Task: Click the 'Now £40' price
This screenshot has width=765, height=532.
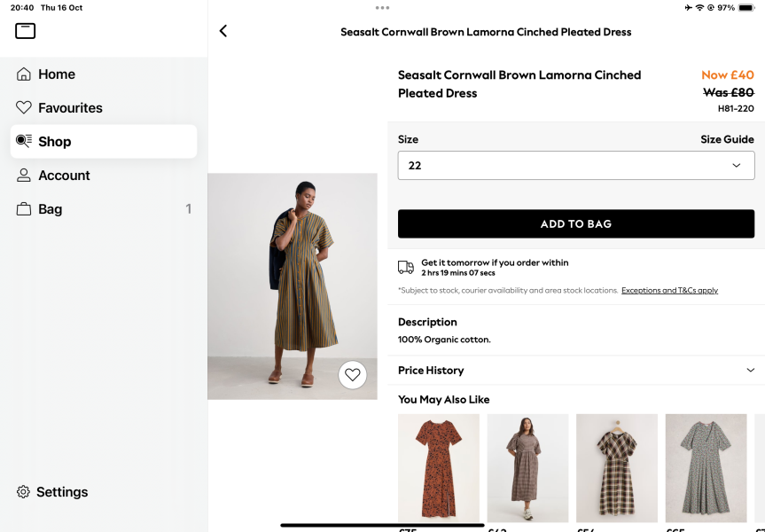Action: pos(728,75)
